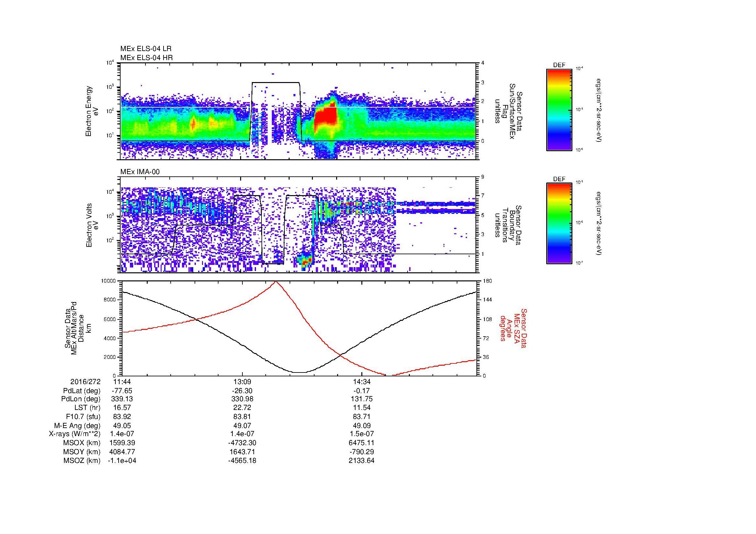Click the X-rays value '1.5e-07'

coord(362,434)
